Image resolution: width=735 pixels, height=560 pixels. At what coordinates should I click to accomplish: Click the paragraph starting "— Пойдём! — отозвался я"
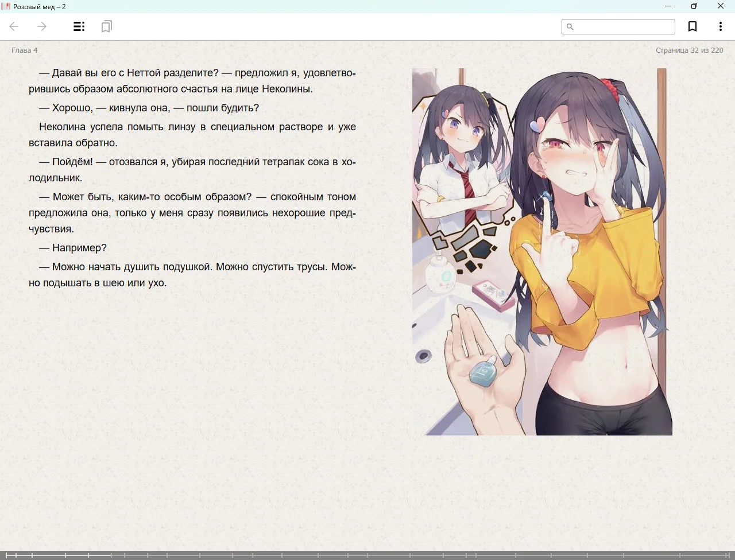[192, 170]
